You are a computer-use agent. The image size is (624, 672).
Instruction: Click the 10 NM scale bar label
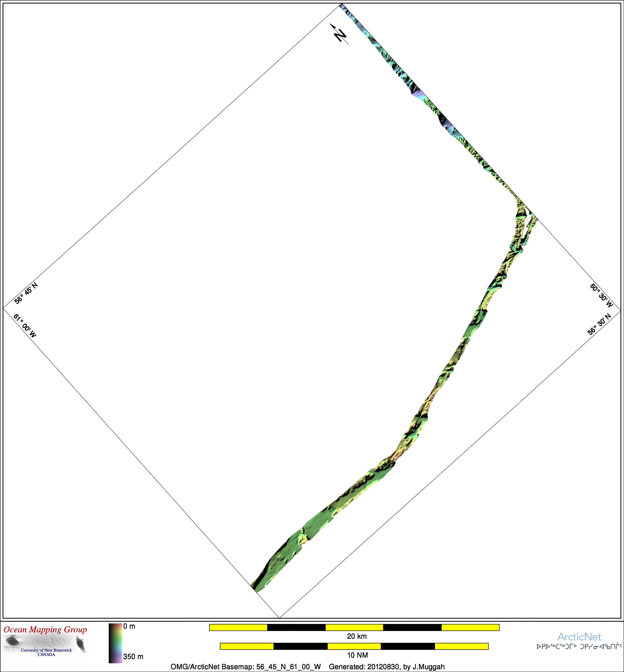[x=357, y=655]
